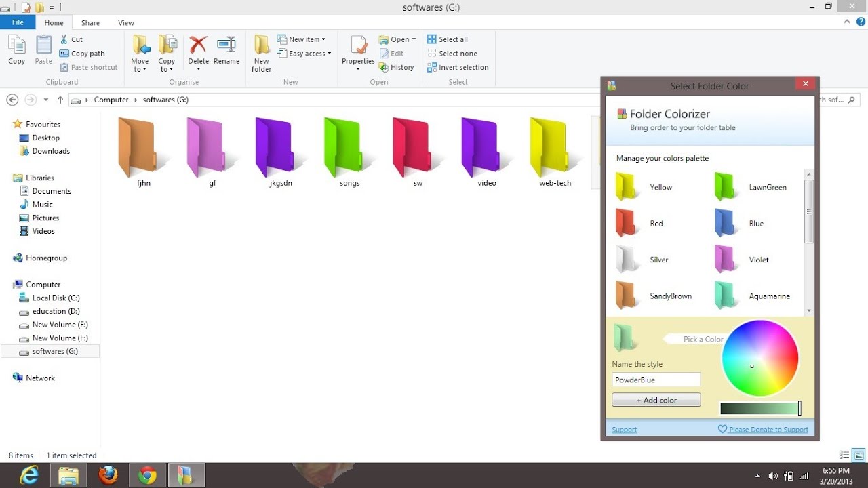Click the Cut command in the ribbon
This screenshot has width=868, height=488.
(71, 39)
